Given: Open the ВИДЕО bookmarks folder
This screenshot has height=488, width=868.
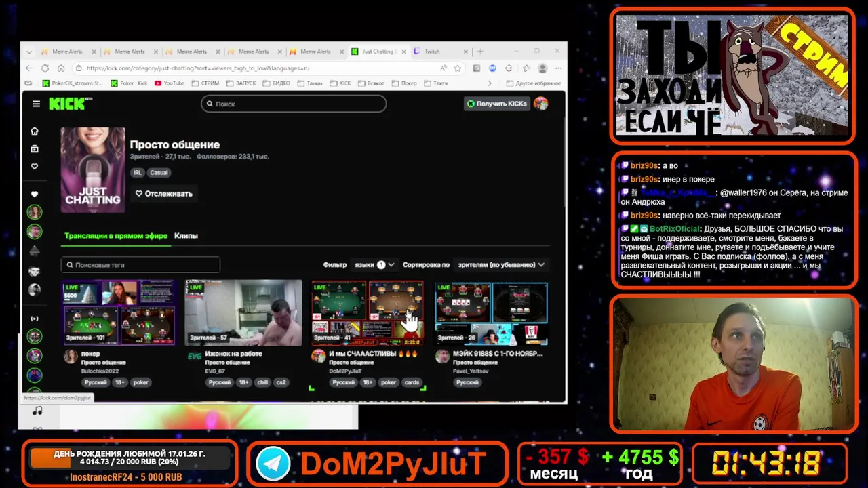Looking at the screenshot, I should (x=276, y=83).
